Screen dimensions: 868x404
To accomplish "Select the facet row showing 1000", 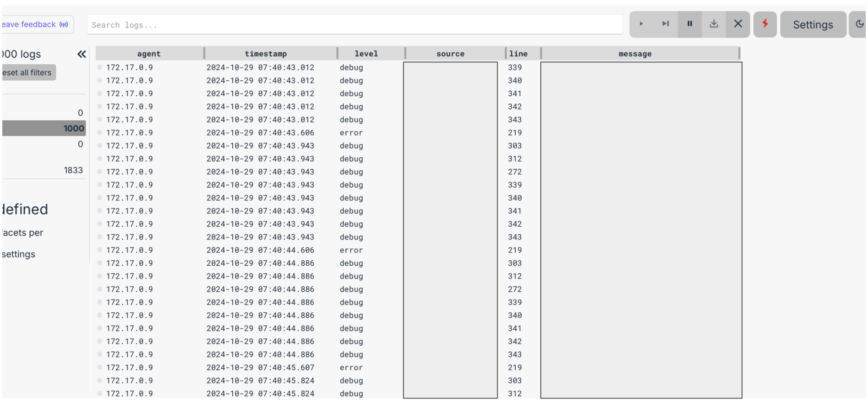I will click(x=44, y=128).
